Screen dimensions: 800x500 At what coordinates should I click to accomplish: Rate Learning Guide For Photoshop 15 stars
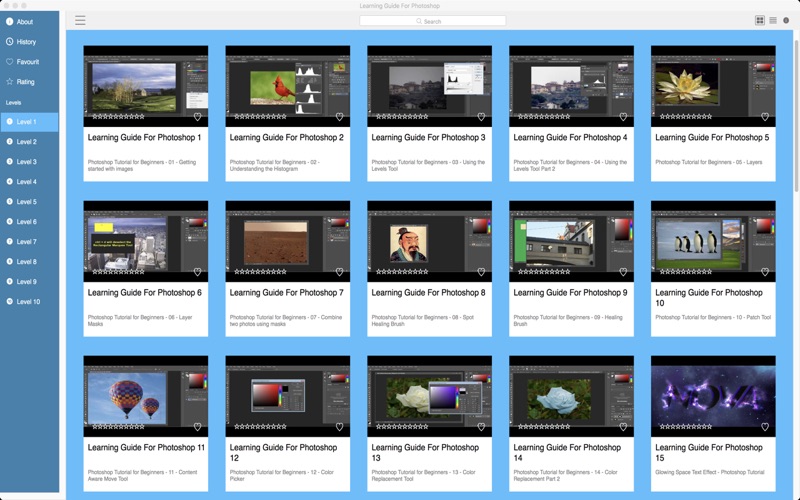[x=686, y=427]
